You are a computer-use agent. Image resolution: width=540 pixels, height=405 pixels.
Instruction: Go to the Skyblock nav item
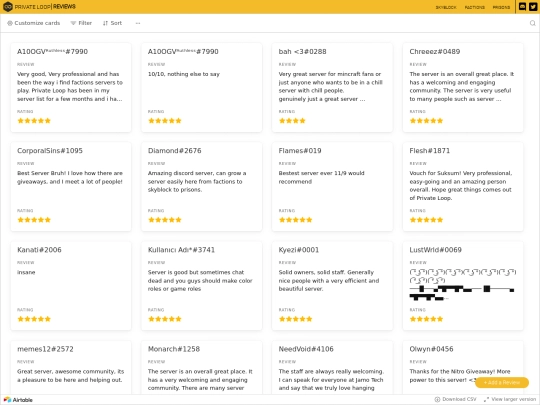click(446, 7)
